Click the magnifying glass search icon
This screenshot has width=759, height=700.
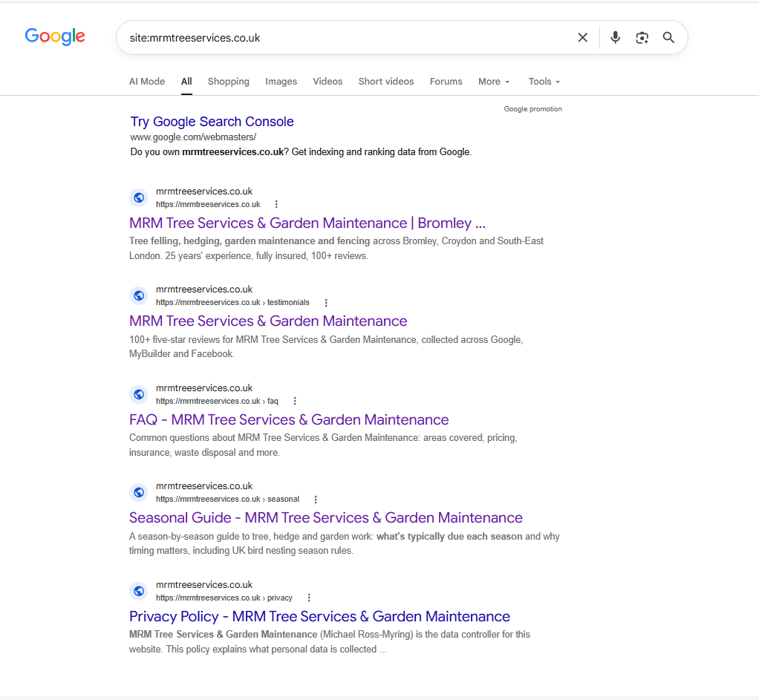668,38
